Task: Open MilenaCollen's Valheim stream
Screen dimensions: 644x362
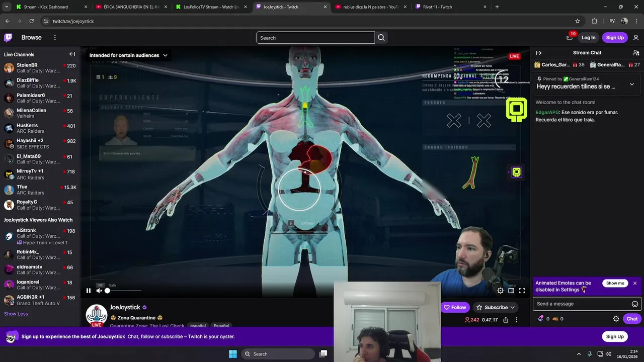Action: coord(39,114)
